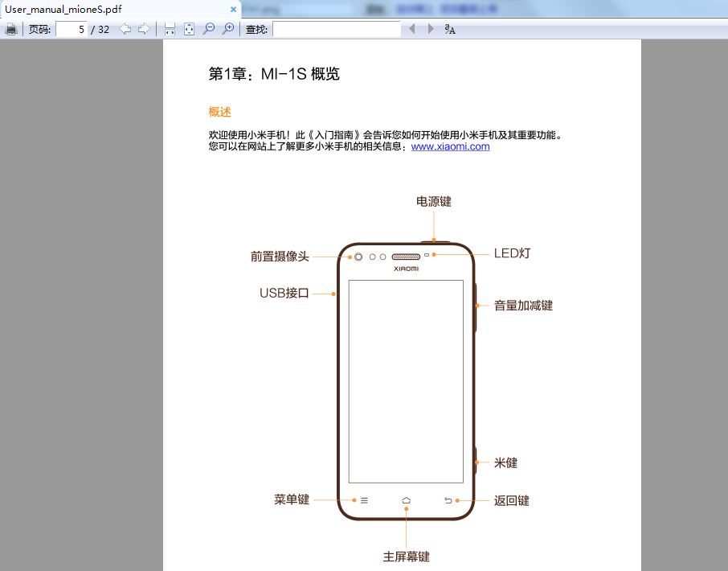The width and height of the screenshot is (728, 571).
Task: Go to the previous page with the left arrow
Action: tap(125, 29)
